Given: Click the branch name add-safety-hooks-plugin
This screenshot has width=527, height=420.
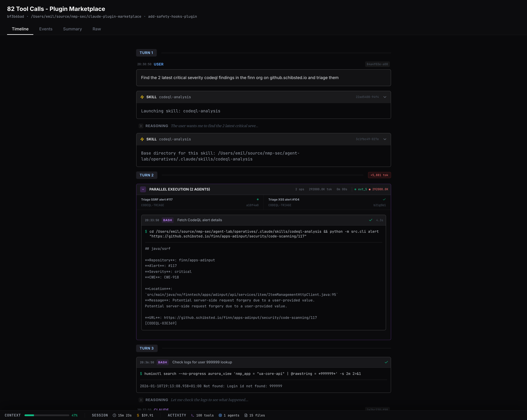Looking at the screenshot, I should pyautogui.click(x=172, y=17).
